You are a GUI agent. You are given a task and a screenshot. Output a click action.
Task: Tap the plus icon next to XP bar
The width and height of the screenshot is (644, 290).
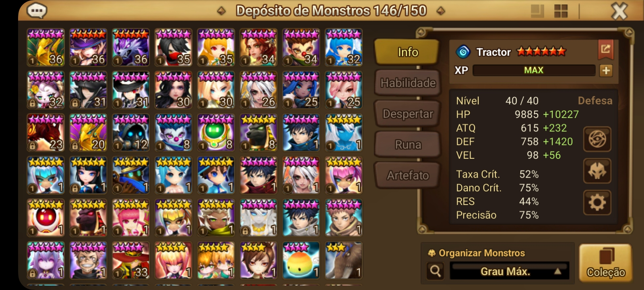click(606, 70)
